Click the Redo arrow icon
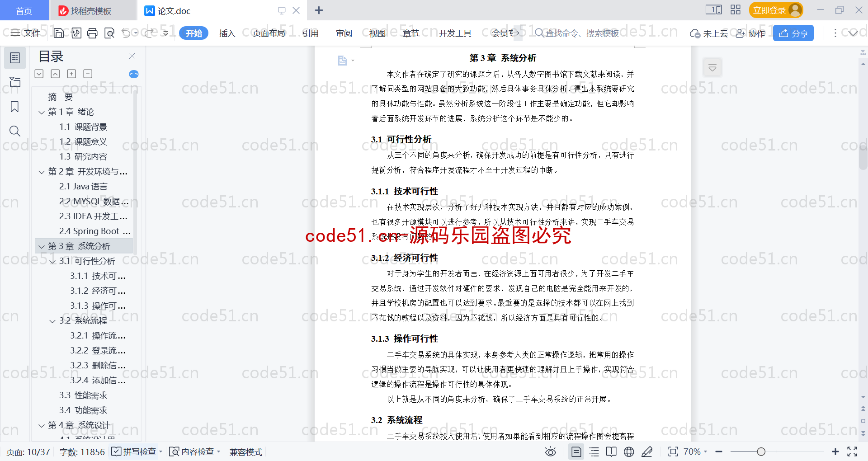 [149, 33]
